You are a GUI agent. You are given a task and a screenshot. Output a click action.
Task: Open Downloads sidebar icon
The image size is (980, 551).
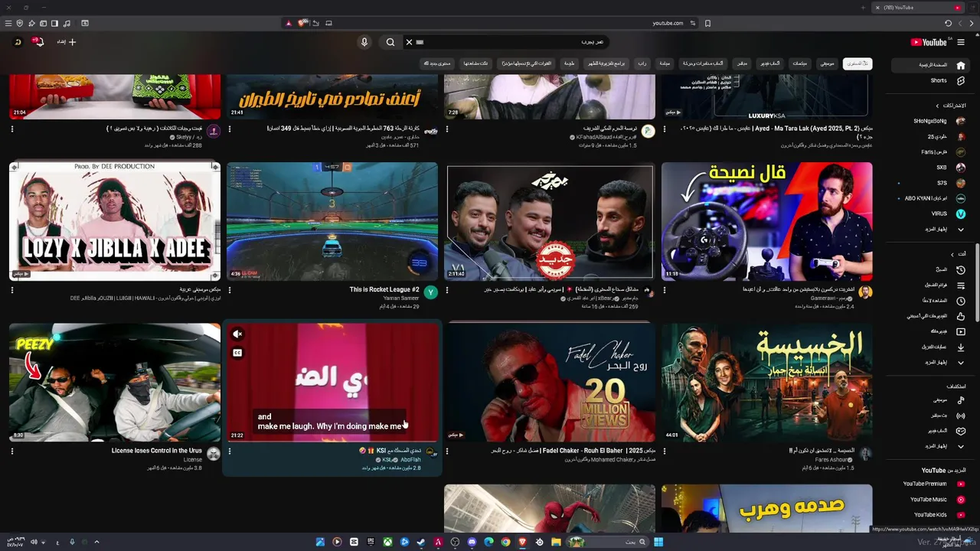960,347
